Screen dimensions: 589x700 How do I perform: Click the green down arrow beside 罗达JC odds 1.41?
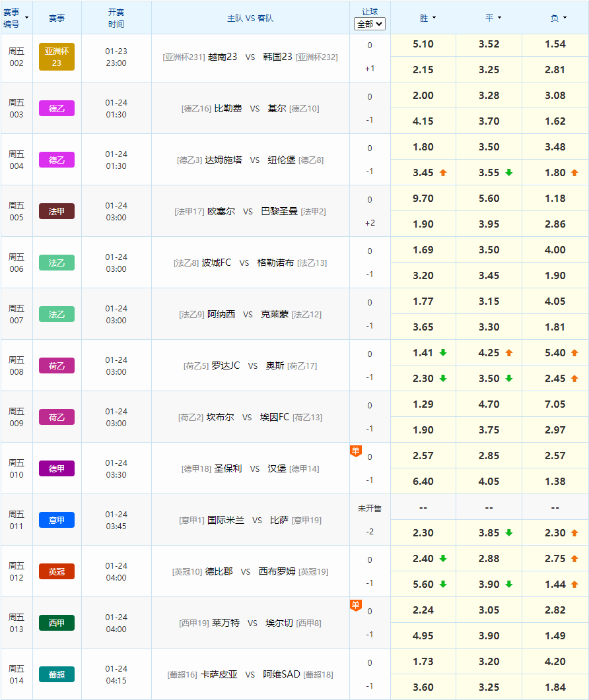pos(442,352)
